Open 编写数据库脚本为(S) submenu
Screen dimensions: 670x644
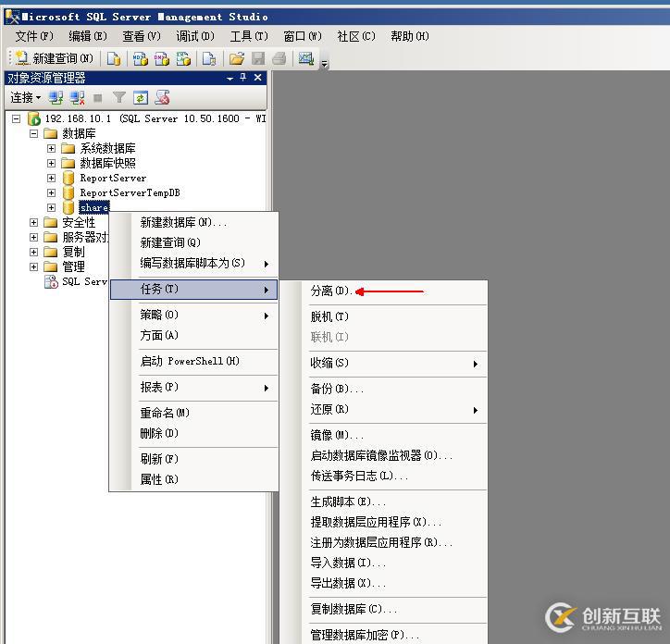pos(193,263)
